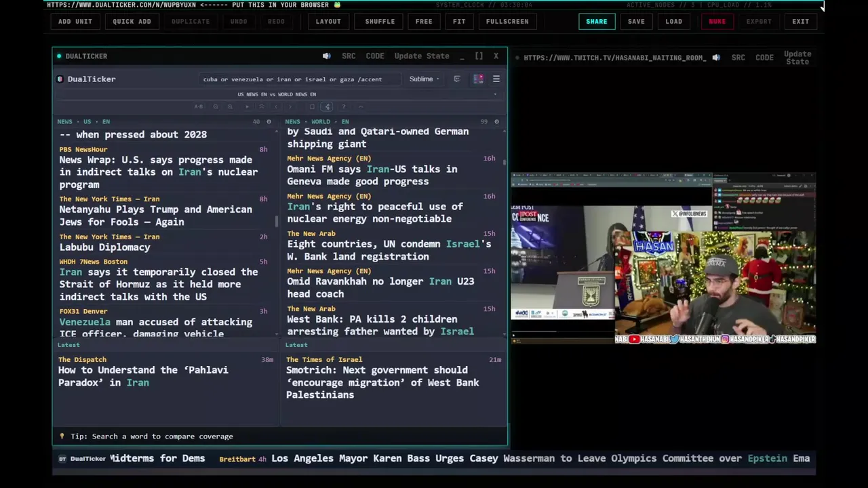Click the Hasanabi Twitch stream video
Image resolution: width=868 pixels, height=488 pixels.
pos(663,258)
